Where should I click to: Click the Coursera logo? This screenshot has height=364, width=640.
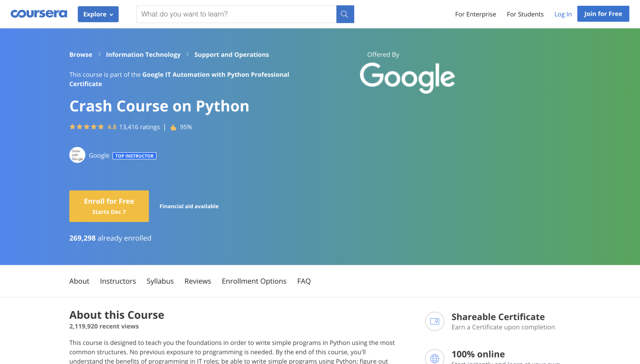(39, 14)
